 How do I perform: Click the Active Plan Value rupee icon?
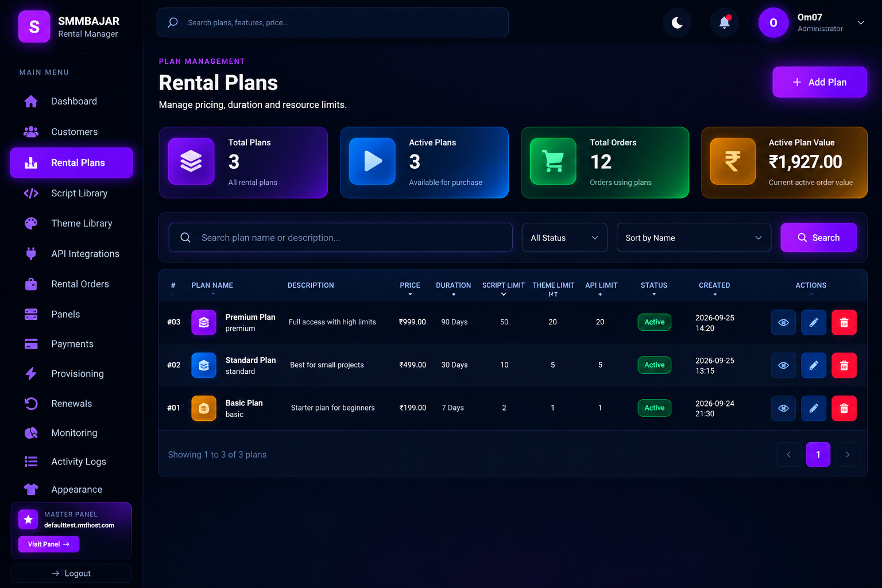coord(733,161)
